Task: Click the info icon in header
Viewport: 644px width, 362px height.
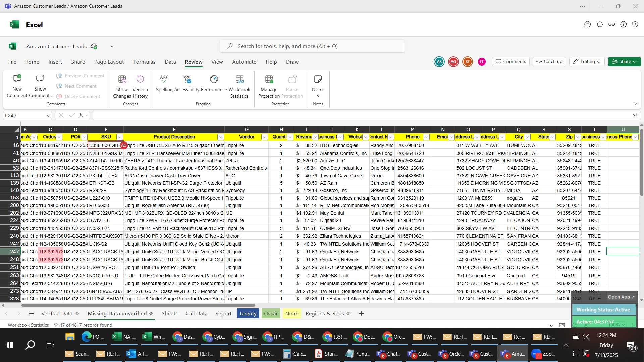Action: click(x=623, y=24)
